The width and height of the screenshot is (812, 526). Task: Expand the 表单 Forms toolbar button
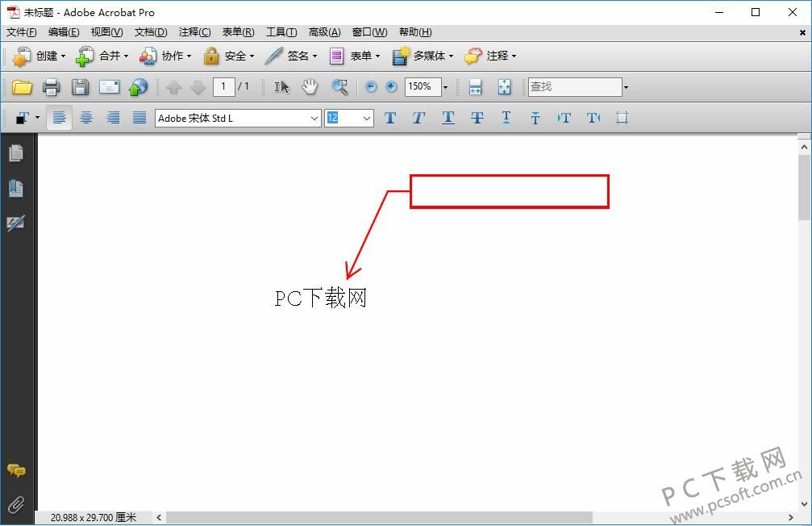point(355,56)
